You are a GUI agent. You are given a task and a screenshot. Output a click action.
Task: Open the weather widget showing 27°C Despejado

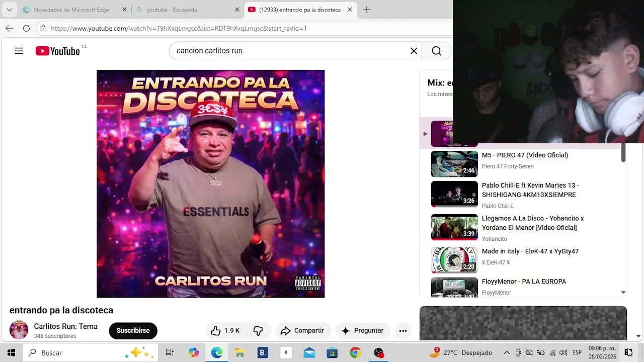pos(460,353)
